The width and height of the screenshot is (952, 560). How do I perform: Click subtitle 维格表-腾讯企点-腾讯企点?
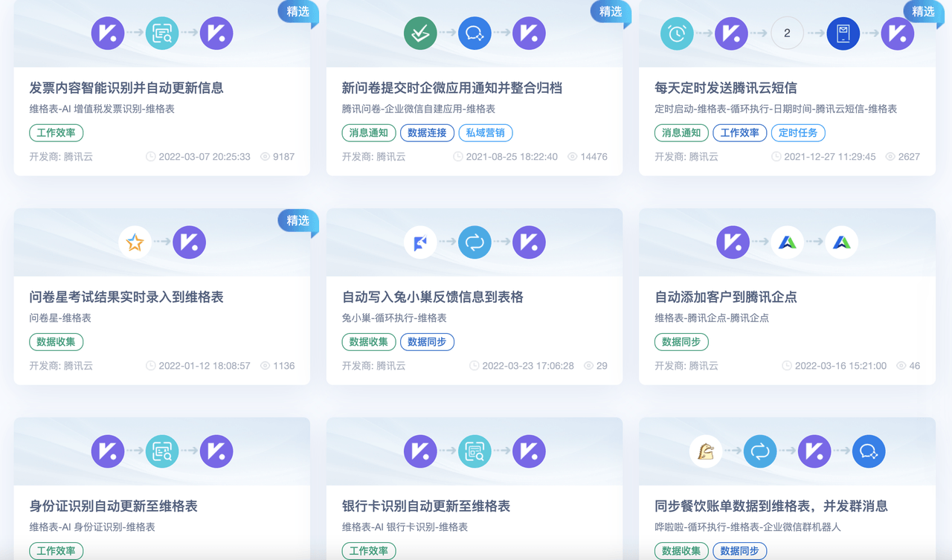712,318
